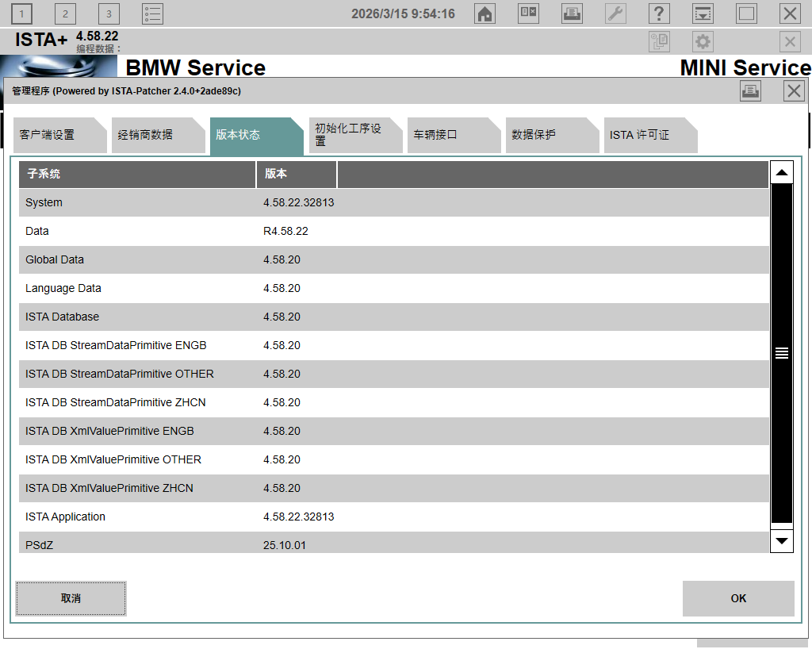Screen dimensions: 812x653
Task: Select the numbered 3 session box
Action: pyautogui.click(x=109, y=13)
